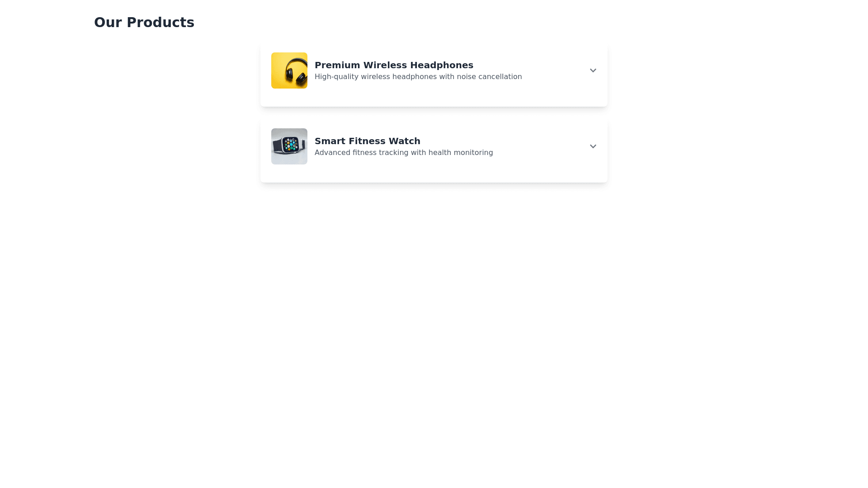Open the down arrow beside the headphones description
Screen dimensions: 868x488
593,70
